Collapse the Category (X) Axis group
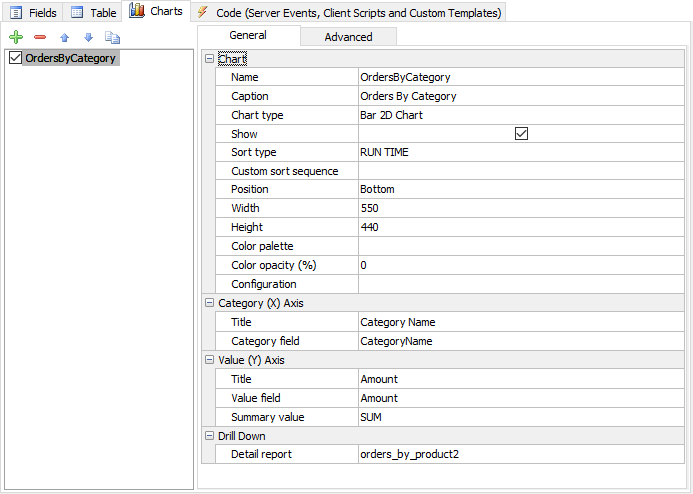Image resolution: width=693 pixels, height=494 pixels. 209,303
